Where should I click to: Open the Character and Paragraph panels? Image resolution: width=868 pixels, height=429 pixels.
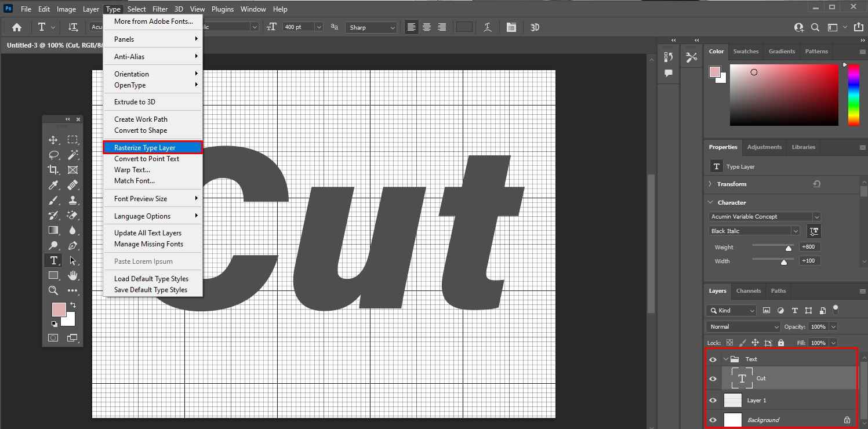[x=511, y=27]
